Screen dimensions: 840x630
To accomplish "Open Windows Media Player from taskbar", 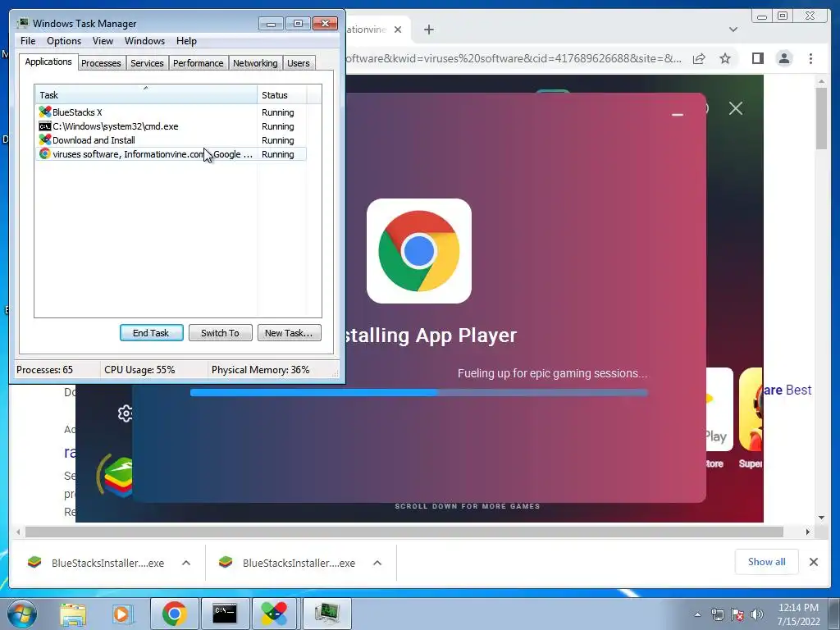I will pos(122,614).
